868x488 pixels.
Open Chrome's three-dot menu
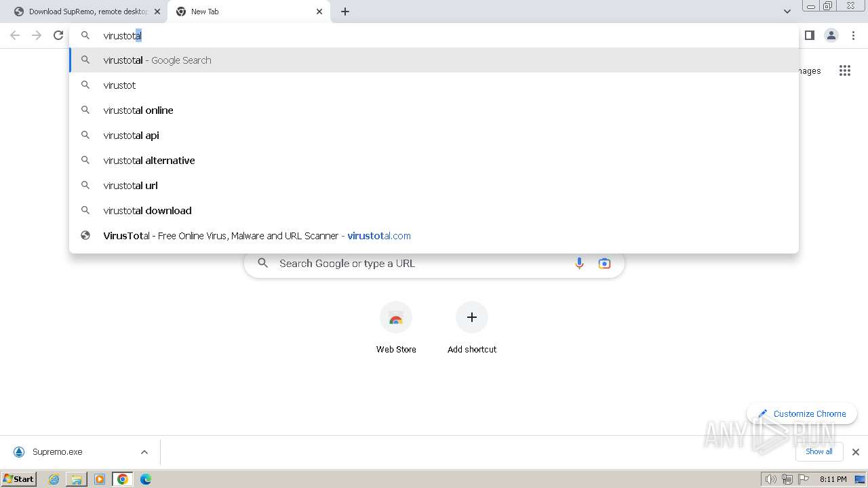pyautogui.click(x=854, y=35)
